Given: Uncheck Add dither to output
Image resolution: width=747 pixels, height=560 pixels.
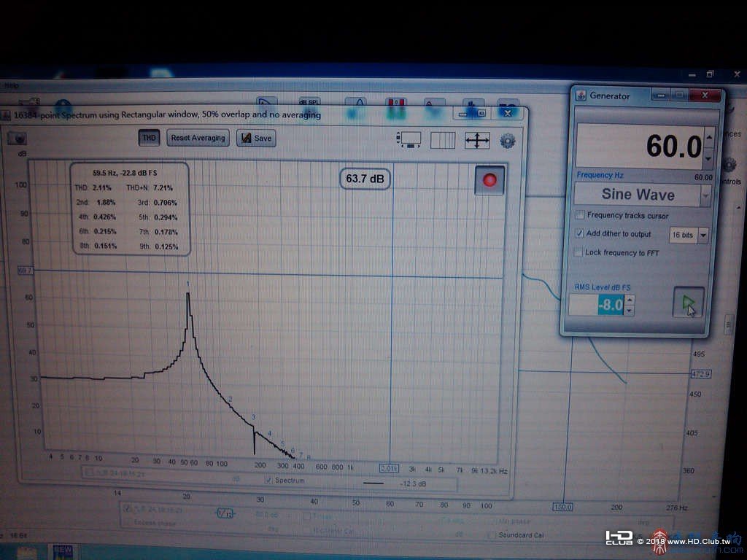Looking at the screenshot, I should 579,234.
